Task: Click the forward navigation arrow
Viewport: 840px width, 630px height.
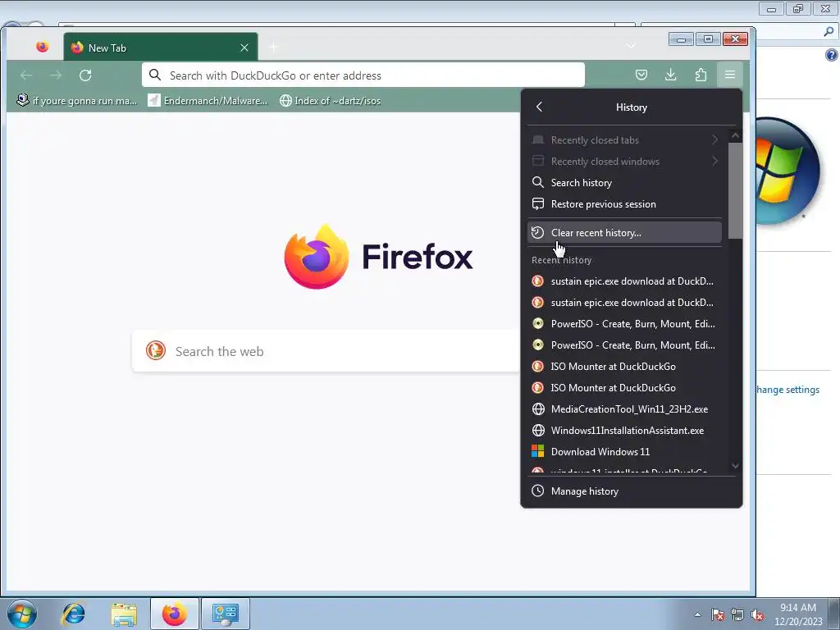Action: pos(56,75)
